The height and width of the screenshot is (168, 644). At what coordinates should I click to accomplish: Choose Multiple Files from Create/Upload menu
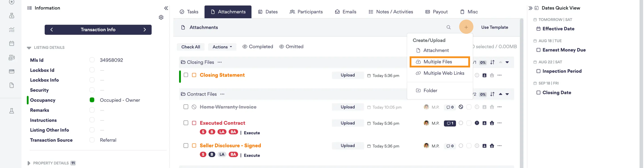(440, 62)
